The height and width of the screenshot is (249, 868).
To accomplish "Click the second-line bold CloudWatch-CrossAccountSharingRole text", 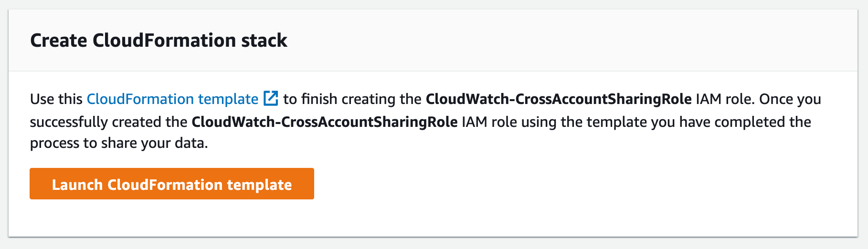I will (325, 122).
